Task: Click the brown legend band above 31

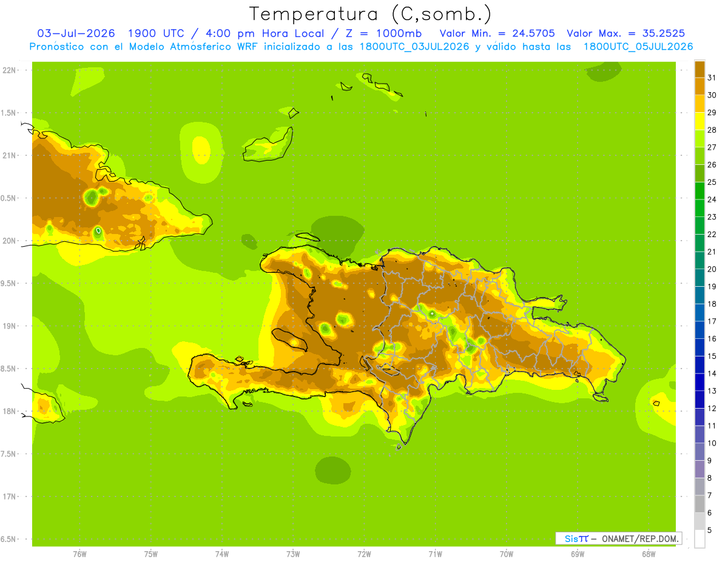Action: tap(699, 69)
